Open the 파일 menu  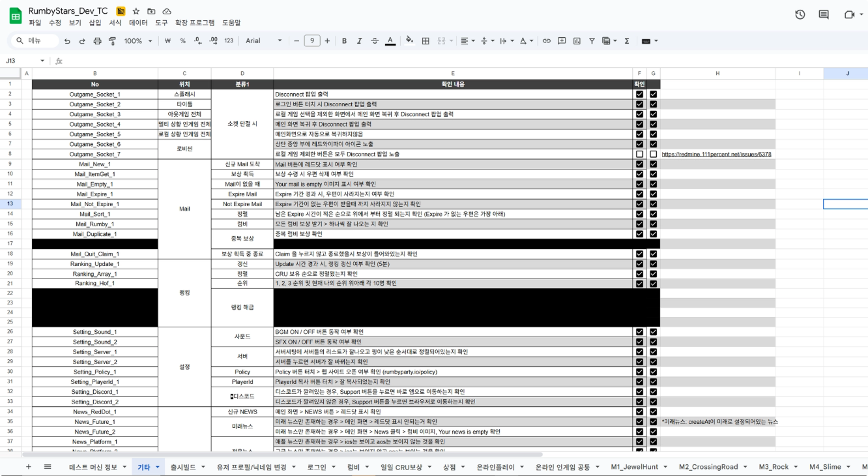35,23
